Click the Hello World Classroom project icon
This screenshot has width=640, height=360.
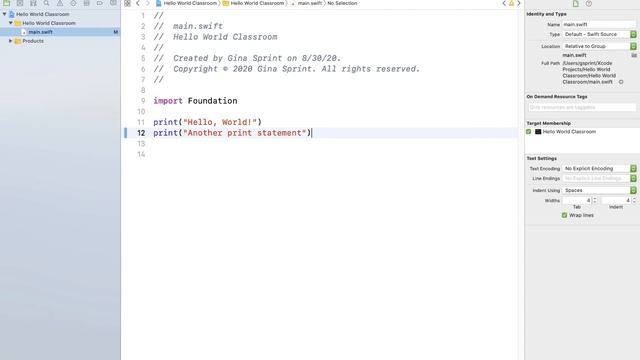[12, 14]
